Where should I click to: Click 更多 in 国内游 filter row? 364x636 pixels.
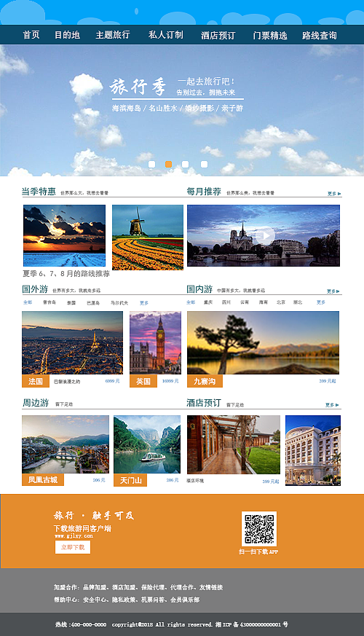(321, 302)
